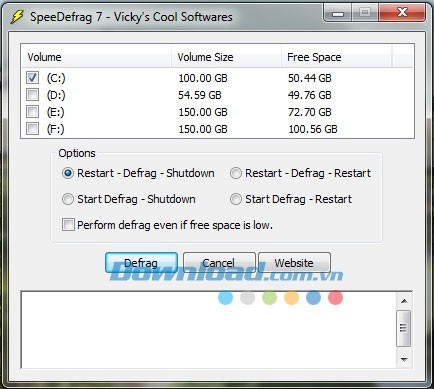Select the 100.00 GB size of C:
The image size is (434, 389).
coord(203,78)
